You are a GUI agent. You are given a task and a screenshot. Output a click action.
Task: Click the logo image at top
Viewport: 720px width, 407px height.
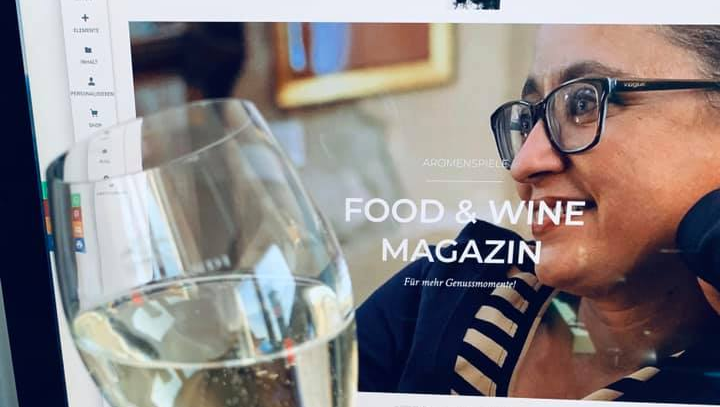pos(476,4)
